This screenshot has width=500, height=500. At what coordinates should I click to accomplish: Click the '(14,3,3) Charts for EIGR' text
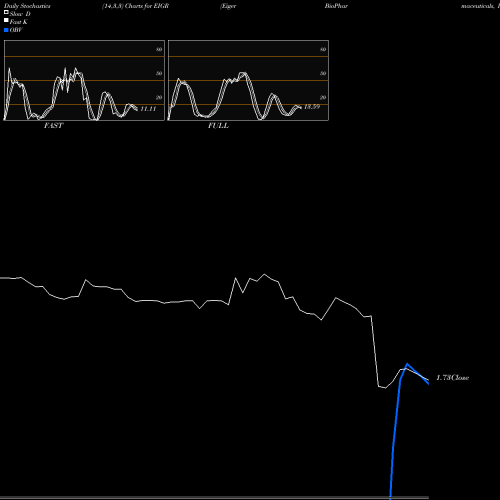(x=136, y=6)
